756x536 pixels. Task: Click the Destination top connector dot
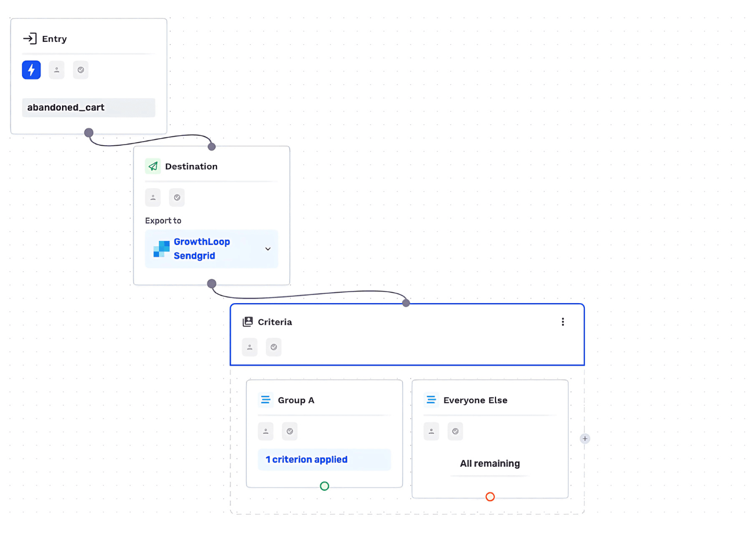tap(212, 146)
